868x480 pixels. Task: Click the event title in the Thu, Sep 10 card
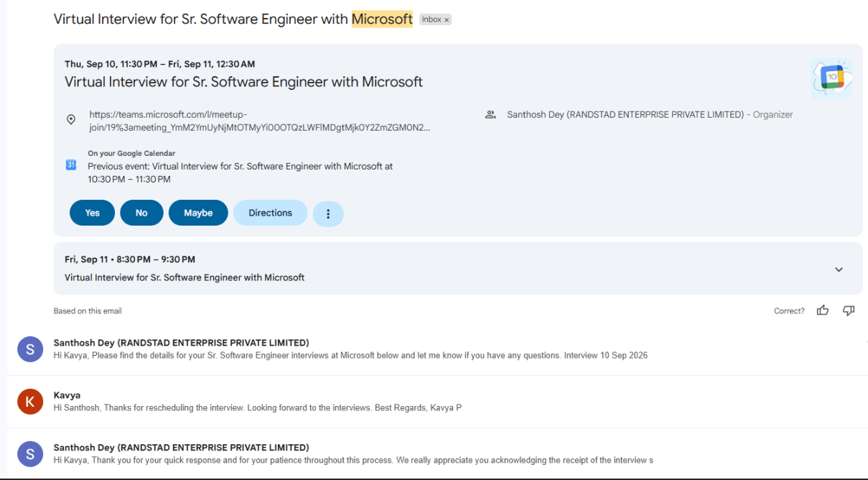click(x=243, y=82)
